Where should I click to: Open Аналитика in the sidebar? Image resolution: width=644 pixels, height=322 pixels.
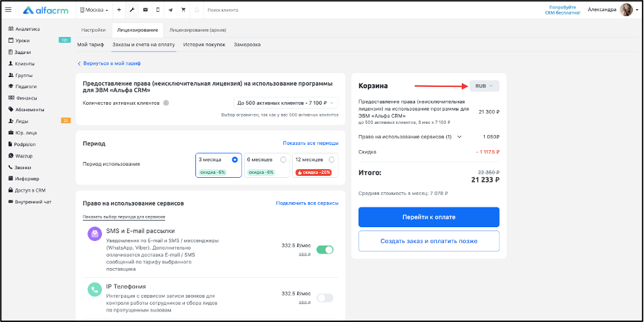pos(24,29)
